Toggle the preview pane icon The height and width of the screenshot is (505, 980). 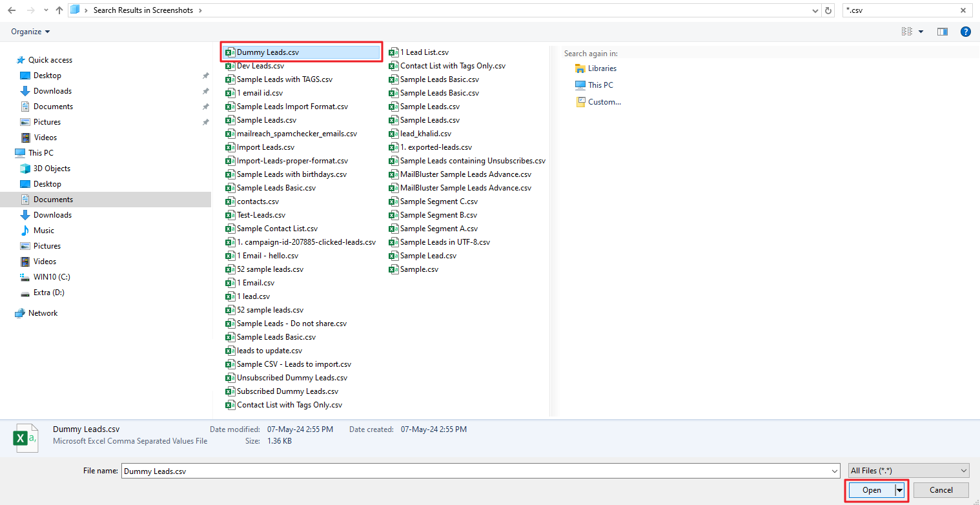943,32
